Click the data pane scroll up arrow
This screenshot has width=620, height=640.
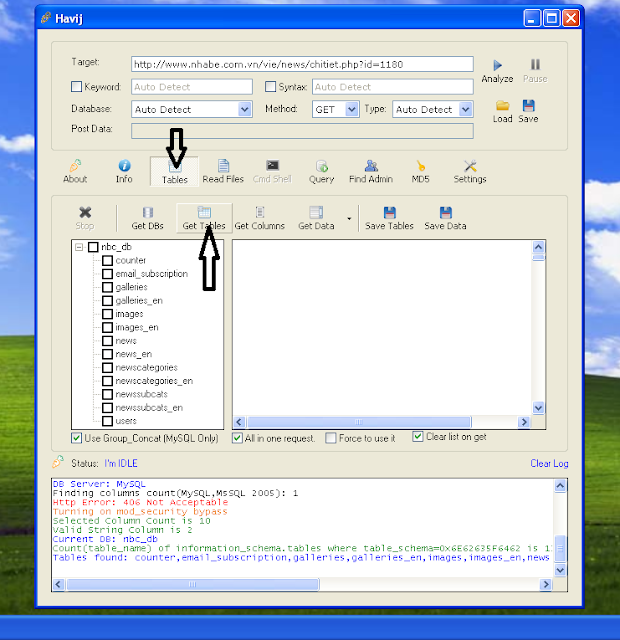[538, 247]
